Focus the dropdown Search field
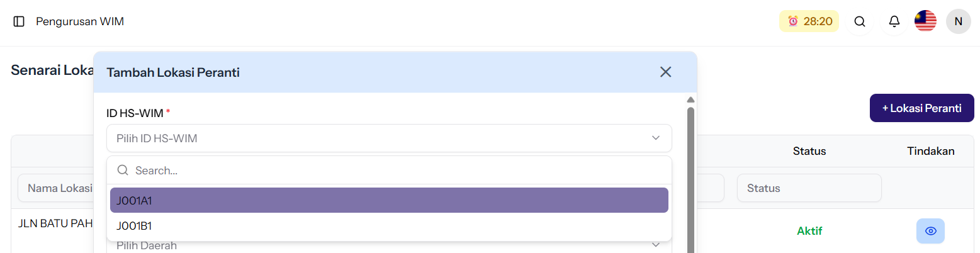 coord(397,171)
